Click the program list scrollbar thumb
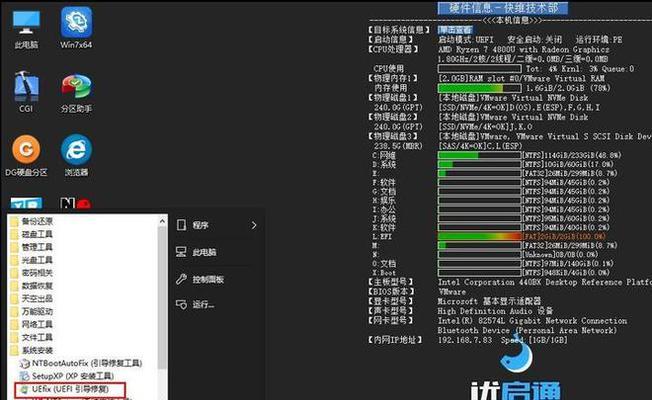The width and height of the screenshot is (652, 400). (x=162, y=298)
